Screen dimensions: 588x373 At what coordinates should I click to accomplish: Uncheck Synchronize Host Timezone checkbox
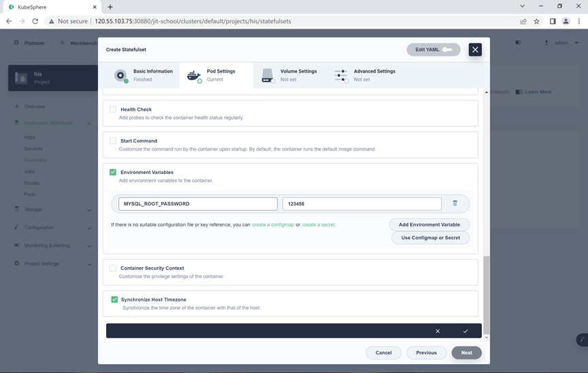point(114,299)
